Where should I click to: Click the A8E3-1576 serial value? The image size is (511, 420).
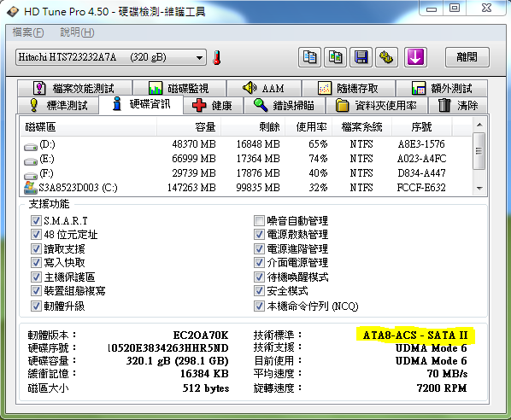[421, 144]
